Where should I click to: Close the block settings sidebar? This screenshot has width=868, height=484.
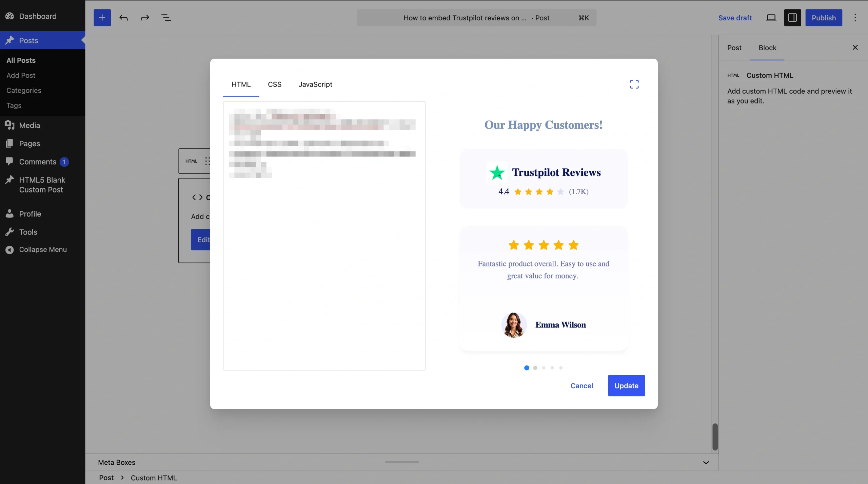coord(855,48)
